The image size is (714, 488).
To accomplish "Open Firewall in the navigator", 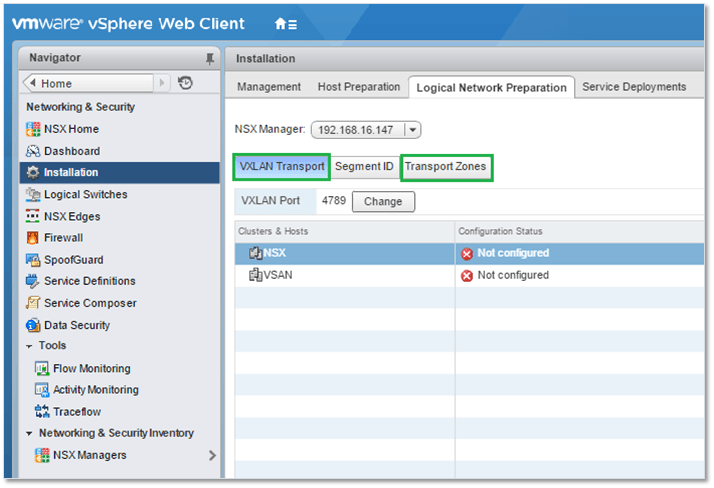I will pyautogui.click(x=63, y=238).
